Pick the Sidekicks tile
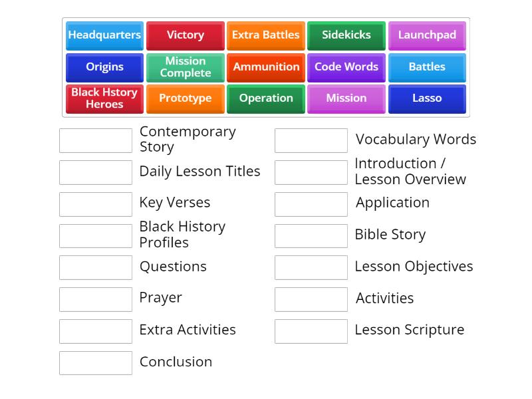This screenshot has width=532, height=399. coord(346,35)
